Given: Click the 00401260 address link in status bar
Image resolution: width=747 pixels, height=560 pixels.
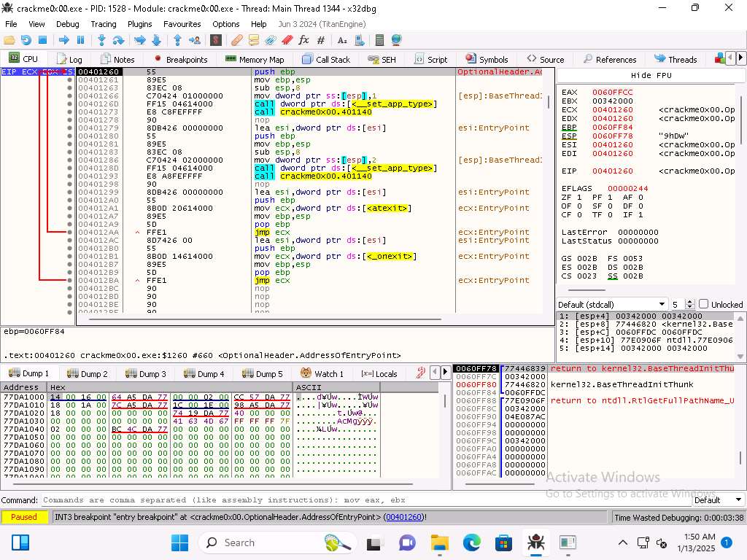Looking at the screenshot, I should 403,517.
